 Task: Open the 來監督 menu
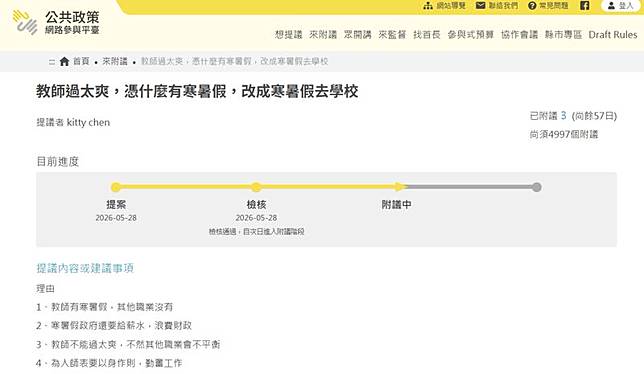[x=392, y=34]
